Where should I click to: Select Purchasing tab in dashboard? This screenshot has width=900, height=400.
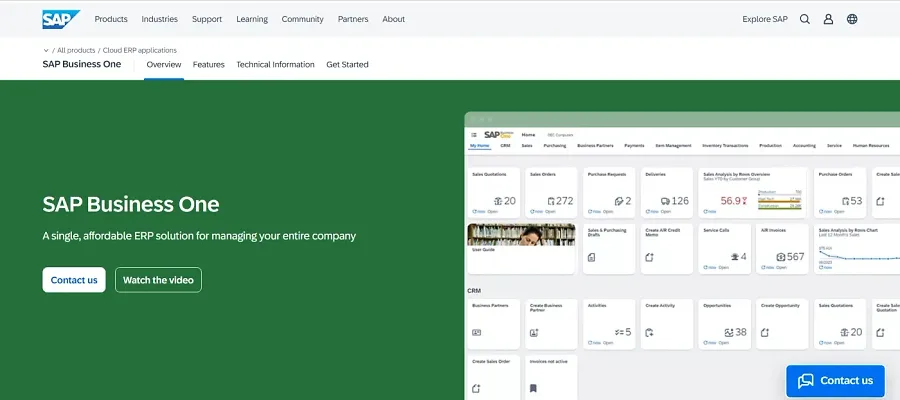point(555,146)
